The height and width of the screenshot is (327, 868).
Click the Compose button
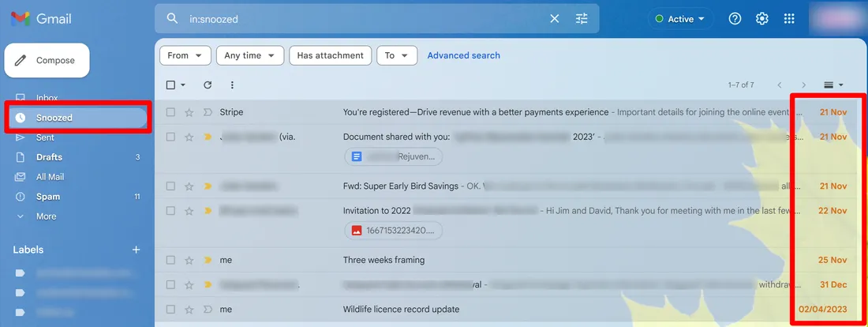pyautogui.click(x=47, y=60)
